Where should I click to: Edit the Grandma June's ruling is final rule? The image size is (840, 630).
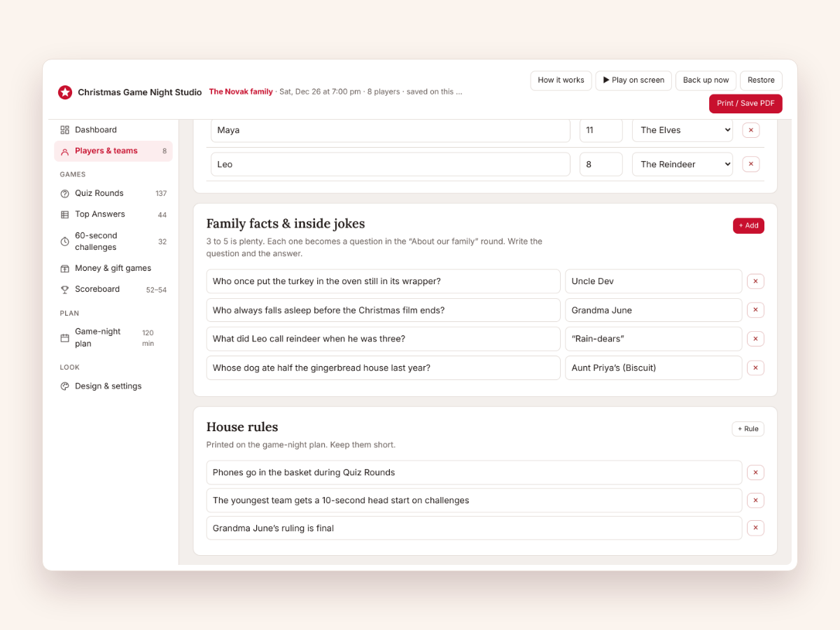tap(474, 528)
